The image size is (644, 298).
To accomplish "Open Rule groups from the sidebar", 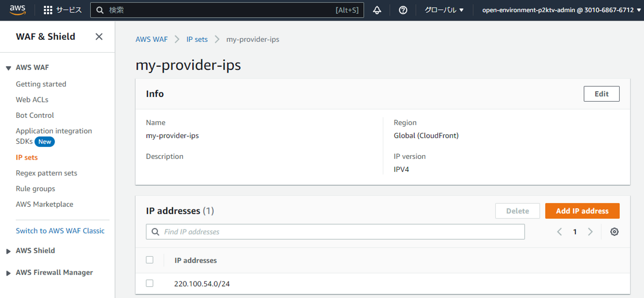I will (x=35, y=189).
